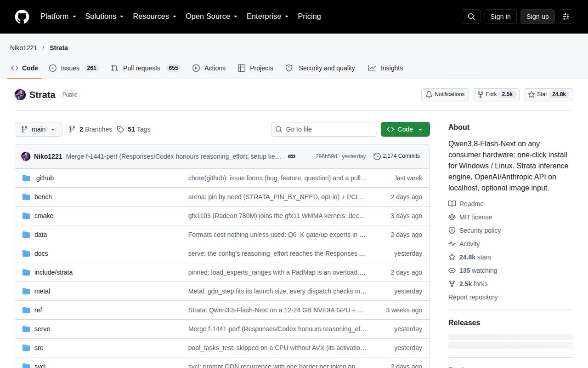Click the forks icon in About
588x368 pixels.
(x=452, y=284)
